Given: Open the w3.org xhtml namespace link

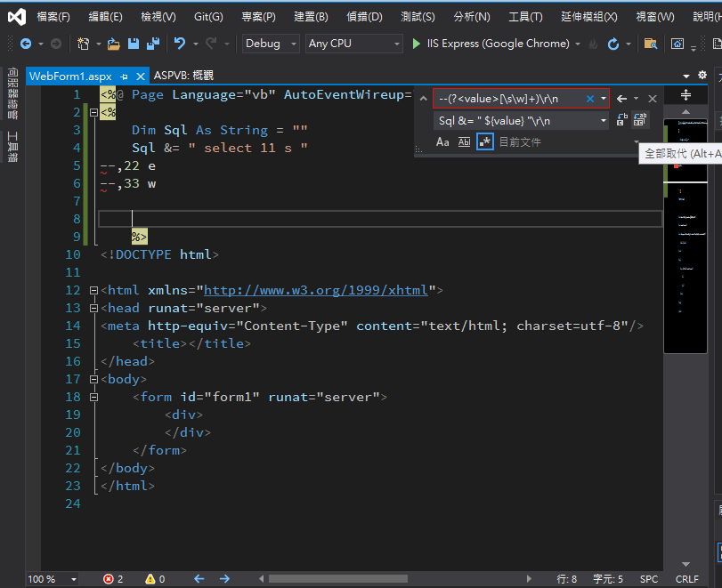Looking at the screenshot, I should click(316, 290).
